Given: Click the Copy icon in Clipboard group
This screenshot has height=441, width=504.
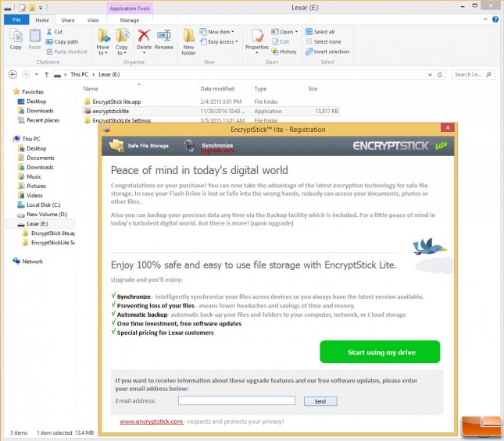Looking at the screenshot, I should (16, 36).
